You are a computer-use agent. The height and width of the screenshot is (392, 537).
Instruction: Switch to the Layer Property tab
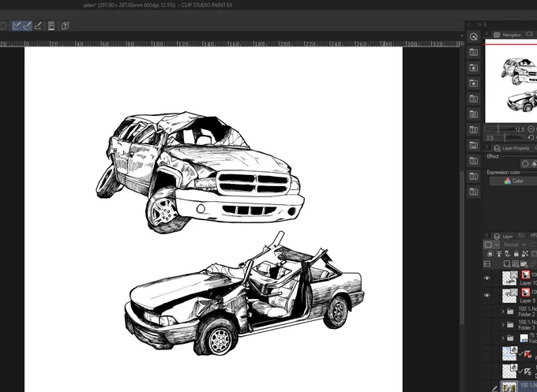512,148
